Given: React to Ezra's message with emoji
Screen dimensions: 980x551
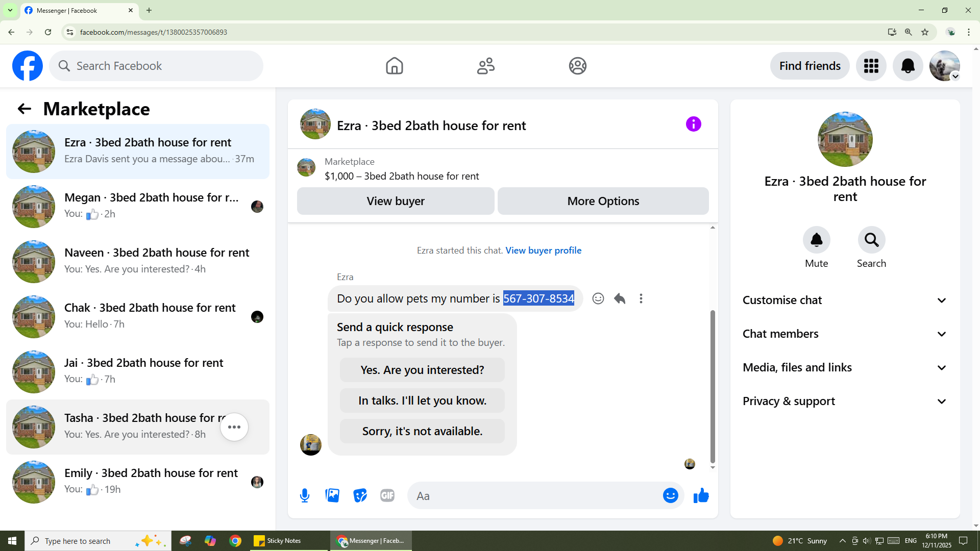Looking at the screenshot, I should [598, 298].
